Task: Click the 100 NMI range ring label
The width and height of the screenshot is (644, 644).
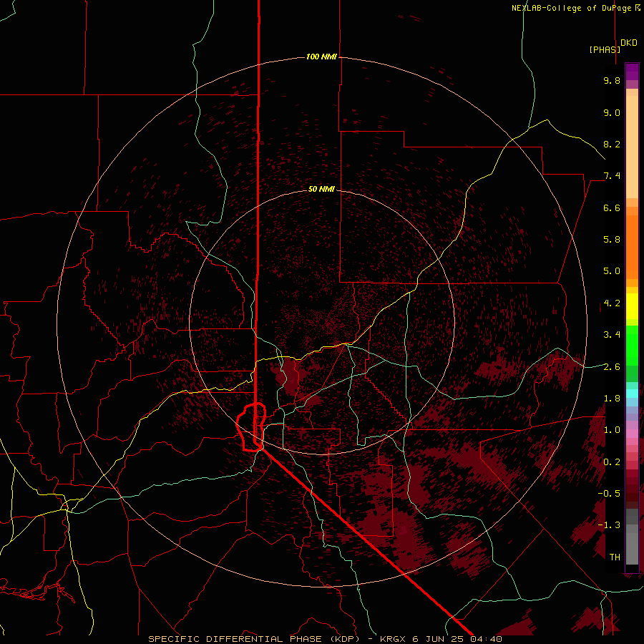Action: point(321,57)
